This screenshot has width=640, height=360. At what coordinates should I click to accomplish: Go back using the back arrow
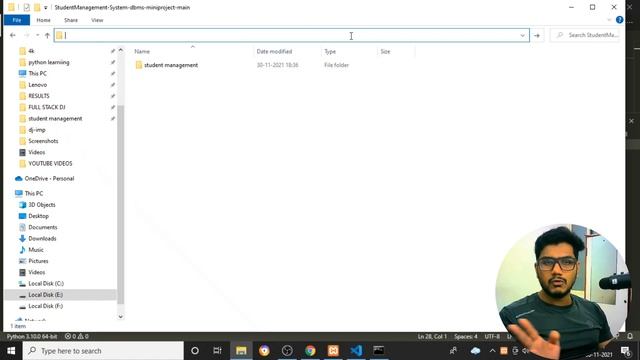tap(13, 36)
